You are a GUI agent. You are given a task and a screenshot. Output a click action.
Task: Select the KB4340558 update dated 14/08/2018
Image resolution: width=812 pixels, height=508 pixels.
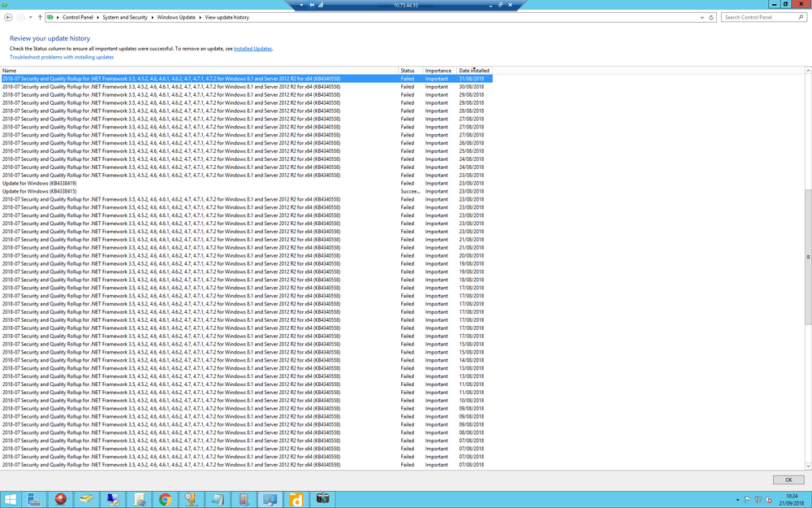(247, 360)
